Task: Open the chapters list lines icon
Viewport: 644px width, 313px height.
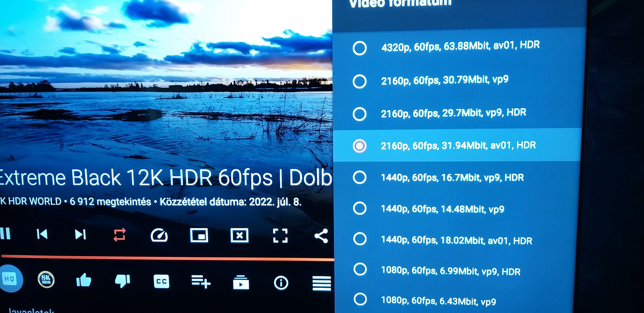Action: coord(322,283)
